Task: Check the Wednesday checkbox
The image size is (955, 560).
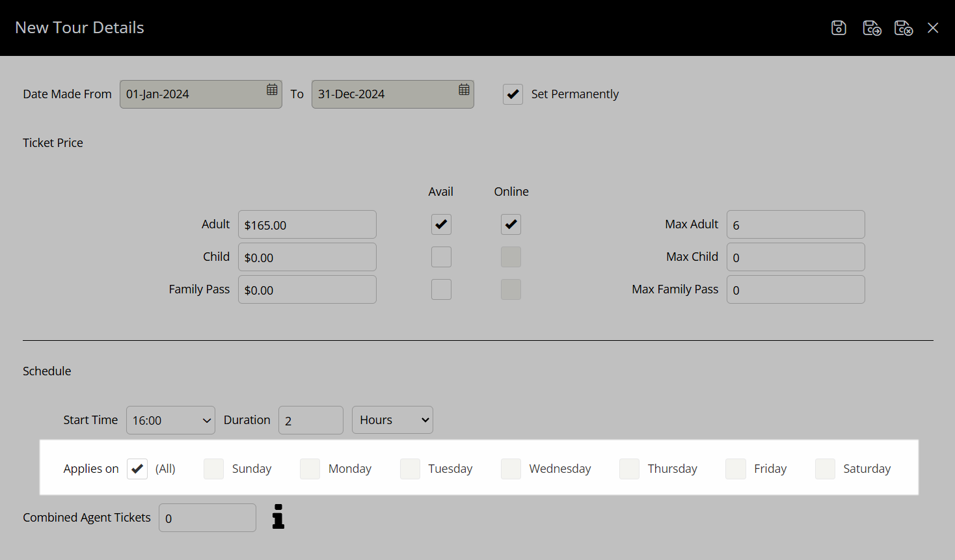Action: click(511, 469)
